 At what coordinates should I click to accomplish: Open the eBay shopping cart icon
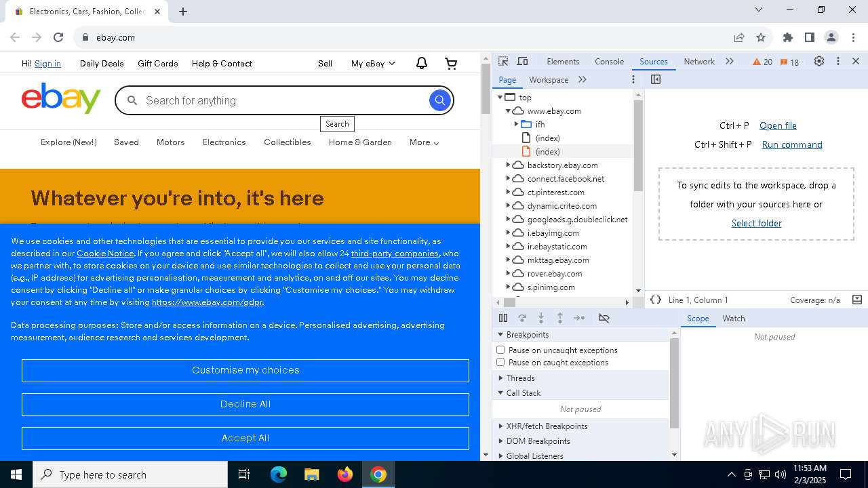point(451,63)
